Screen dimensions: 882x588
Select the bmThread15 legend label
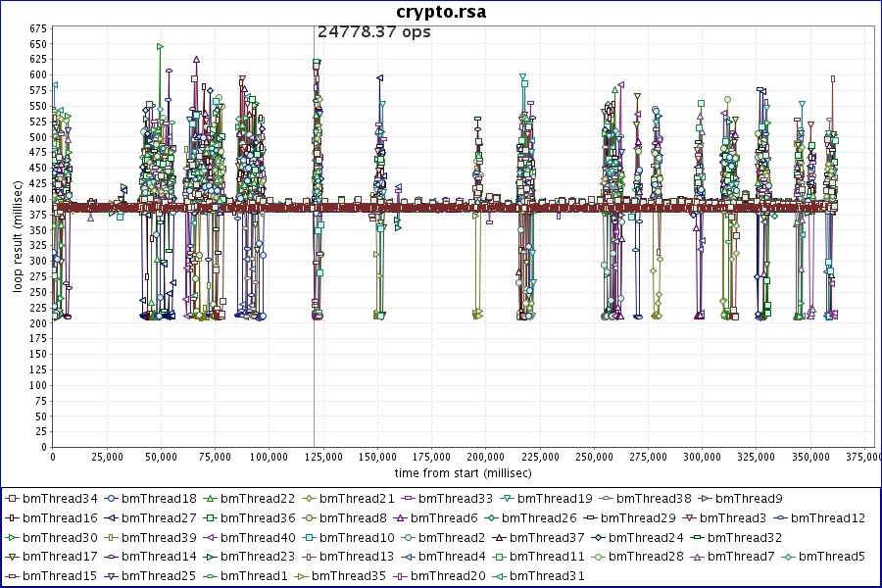[60, 576]
